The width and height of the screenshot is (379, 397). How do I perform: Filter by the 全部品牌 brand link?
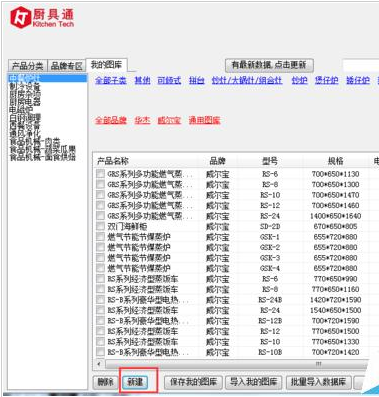point(111,120)
